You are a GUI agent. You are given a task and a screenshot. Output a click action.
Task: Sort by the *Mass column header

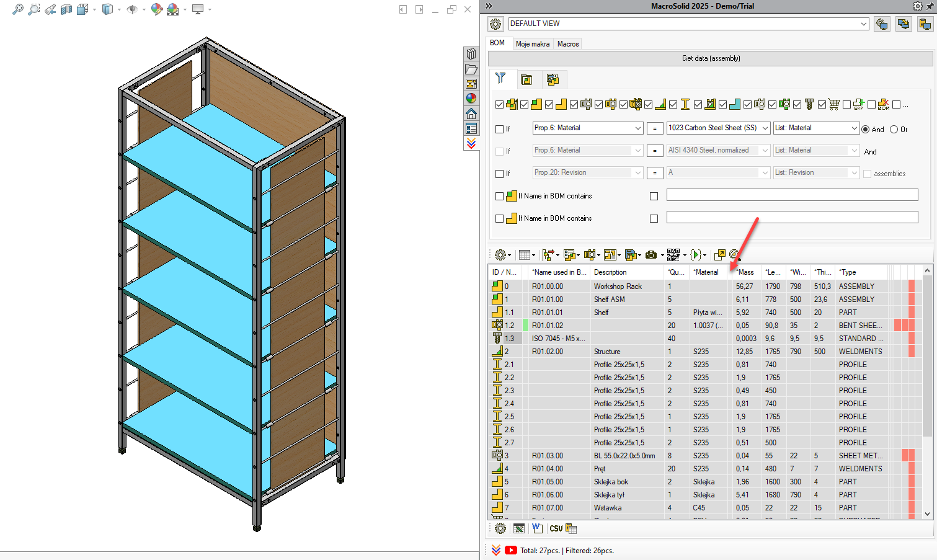pos(747,272)
